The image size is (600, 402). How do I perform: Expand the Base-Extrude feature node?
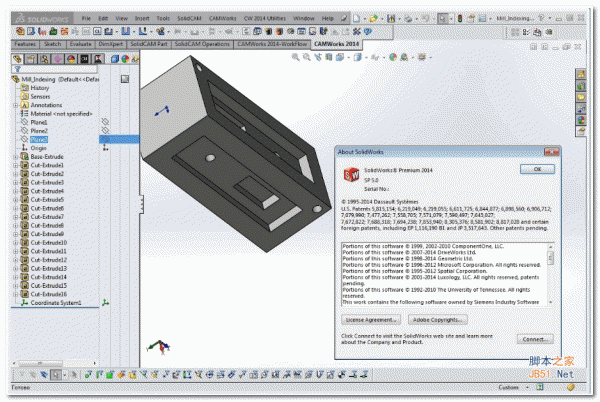pyautogui.click(x=16, y=156)
